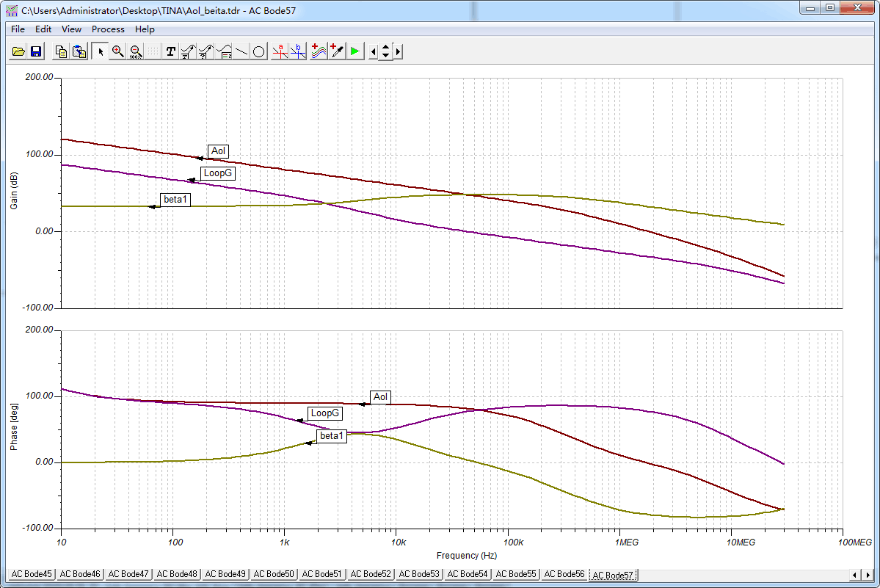Open the Help menu
880x588 pixels.
(145, 29)
